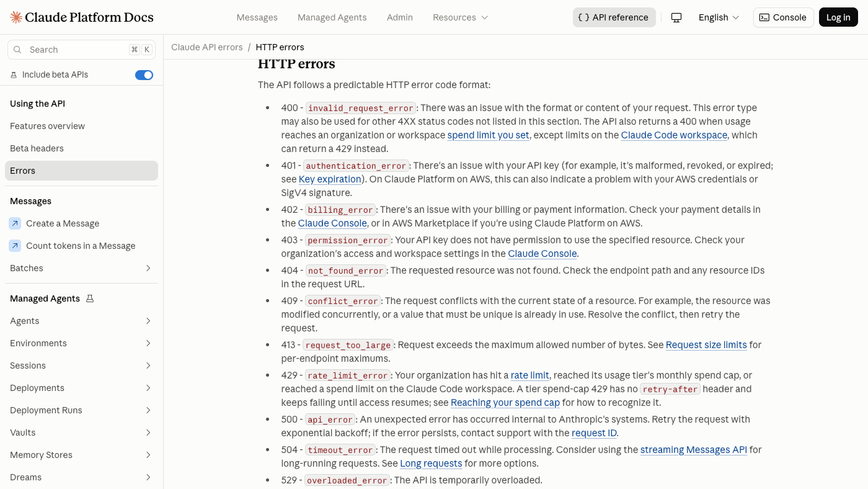
Task: Click the authentication_error code label
Action: (x=356, y=166)
